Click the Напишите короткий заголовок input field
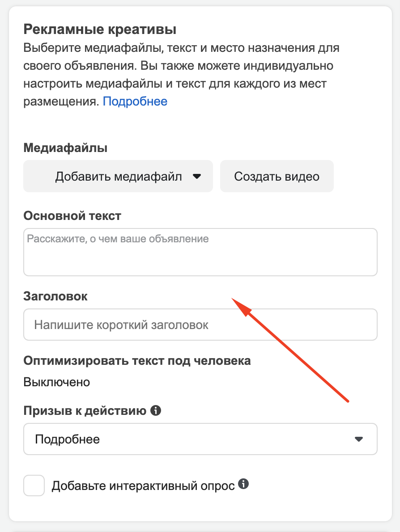 pos(200,325)
